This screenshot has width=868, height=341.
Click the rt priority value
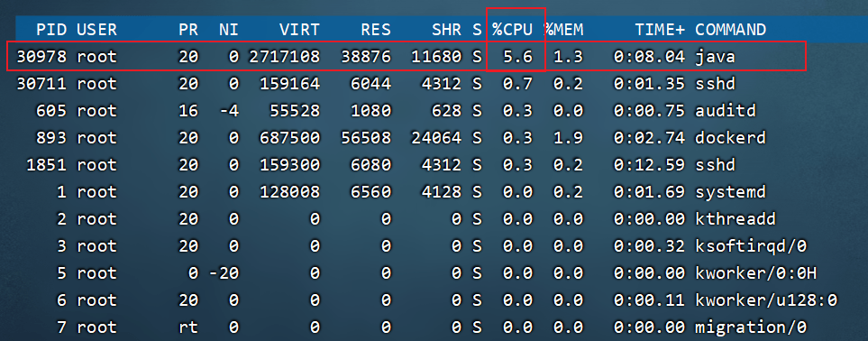[188, 327]
